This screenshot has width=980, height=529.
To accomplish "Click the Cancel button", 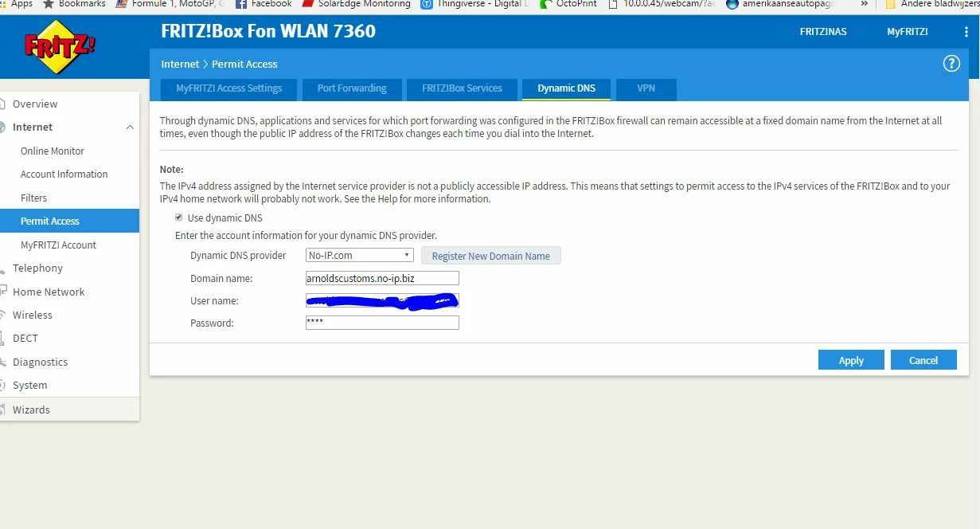I will 923,360.
